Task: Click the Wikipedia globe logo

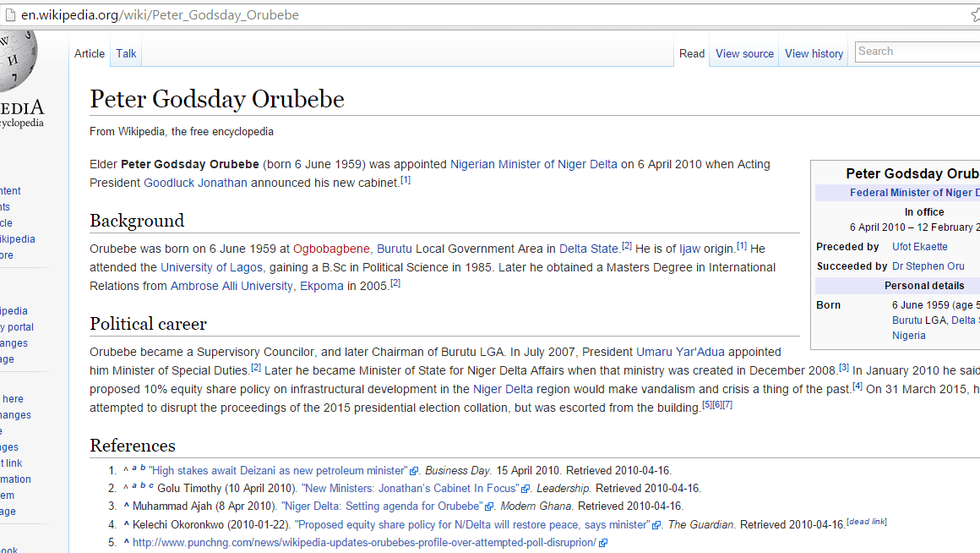Action: (17, 63)
